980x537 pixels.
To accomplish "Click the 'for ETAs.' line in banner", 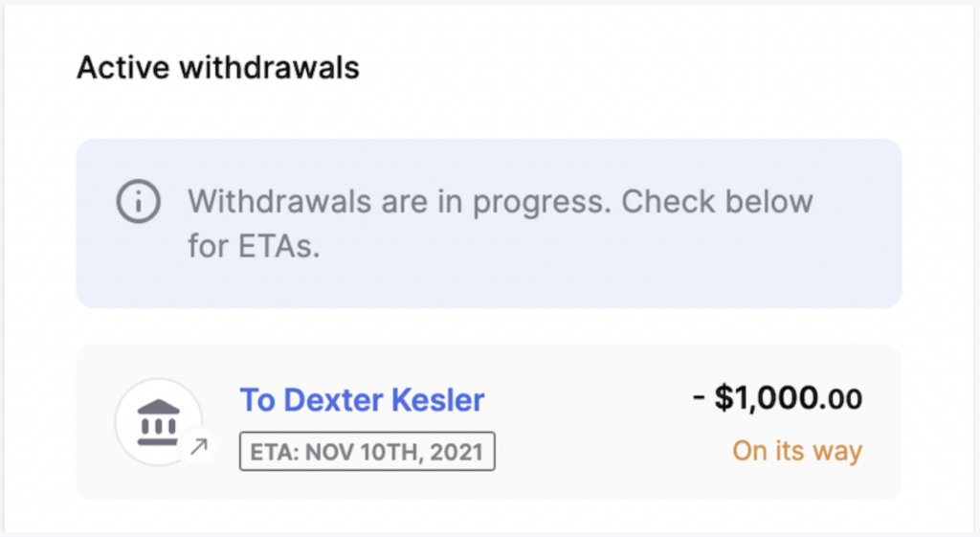I will [254, 246].
